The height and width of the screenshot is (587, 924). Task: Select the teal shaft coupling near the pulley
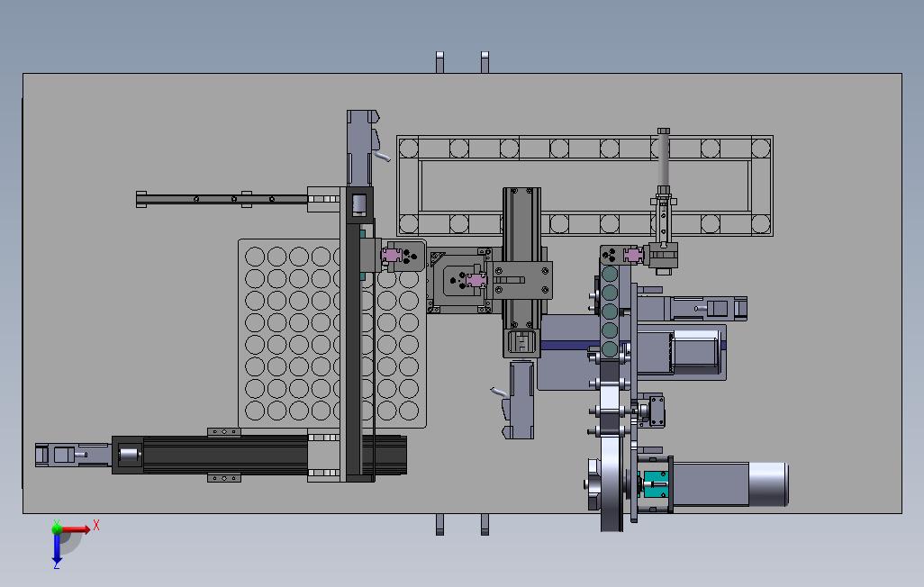[654, 484]
